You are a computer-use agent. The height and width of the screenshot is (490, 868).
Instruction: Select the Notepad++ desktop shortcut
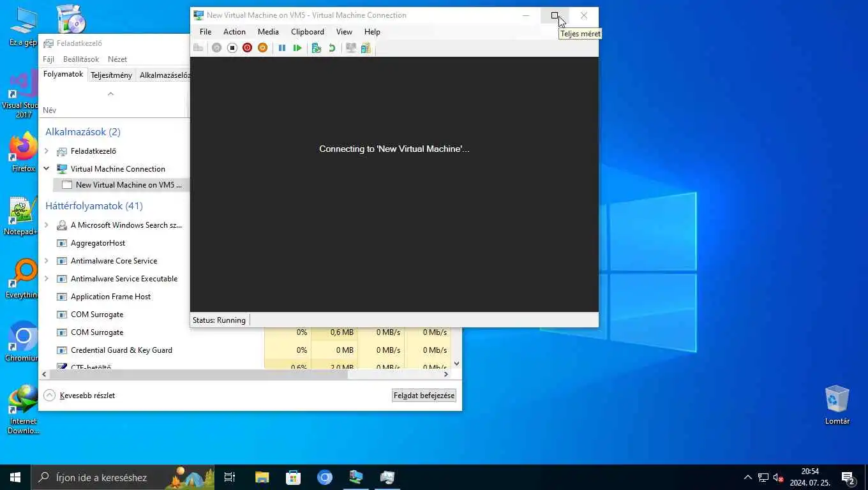[21, 216]
